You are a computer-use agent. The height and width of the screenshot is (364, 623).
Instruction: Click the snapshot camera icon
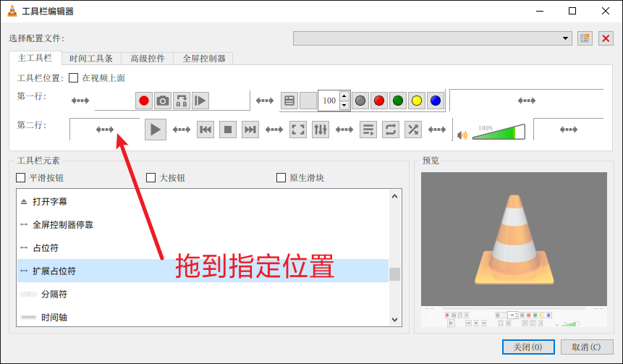click(163, 101)
